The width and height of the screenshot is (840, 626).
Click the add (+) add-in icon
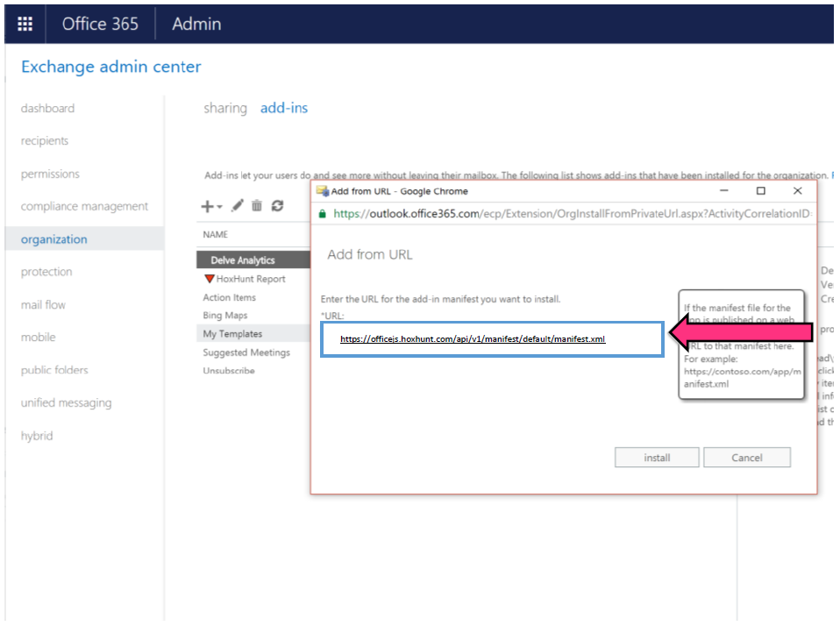[207, 206]
